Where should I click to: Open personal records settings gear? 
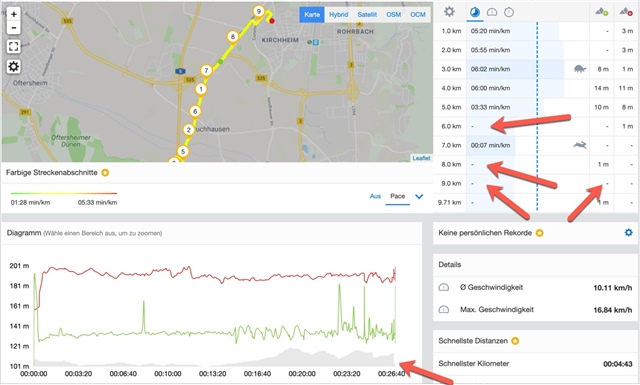(629, 233)
